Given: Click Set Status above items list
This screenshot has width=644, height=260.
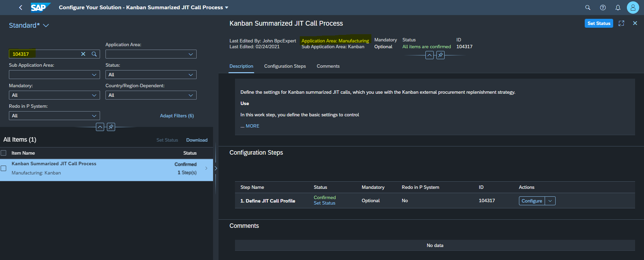Looking at the screenshot, I should 167,140.
